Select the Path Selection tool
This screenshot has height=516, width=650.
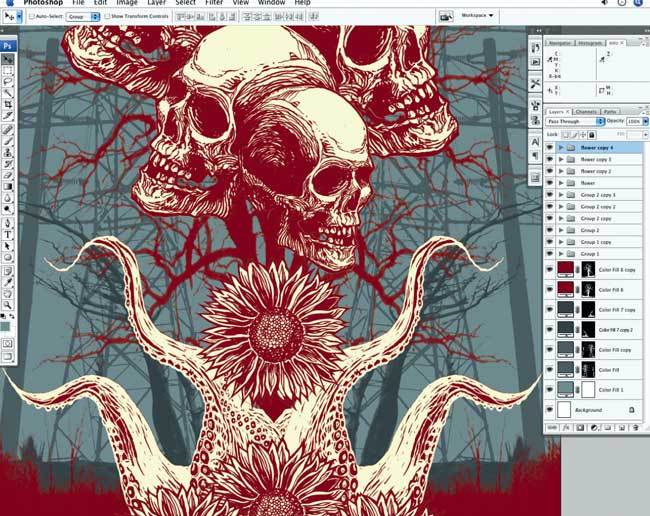click(8, 246)
